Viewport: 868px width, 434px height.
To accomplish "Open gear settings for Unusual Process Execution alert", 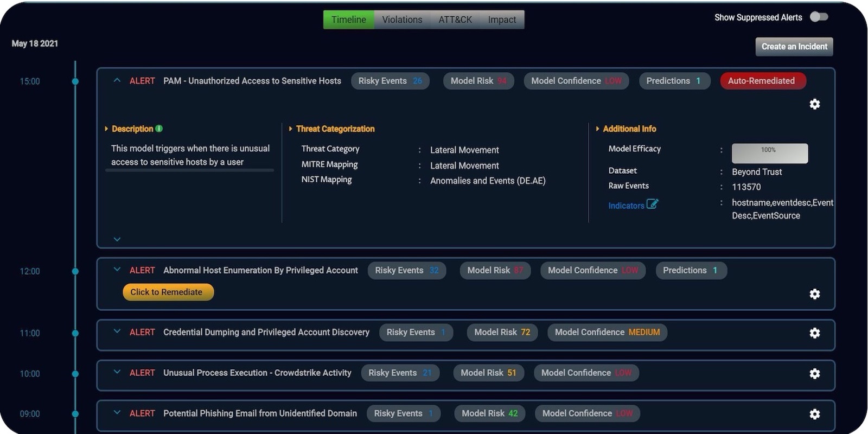I will [x=814, y=374].
